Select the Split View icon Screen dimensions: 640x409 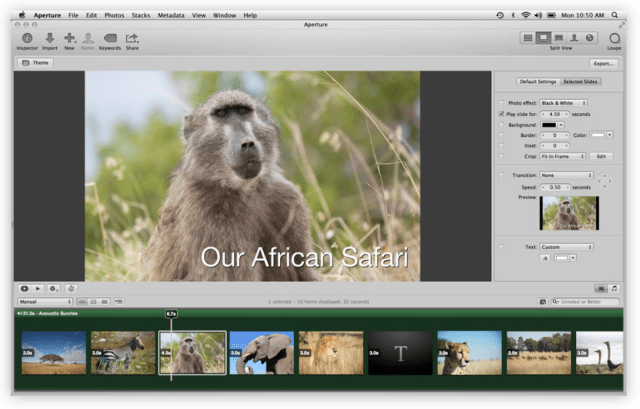coord(543,38)
